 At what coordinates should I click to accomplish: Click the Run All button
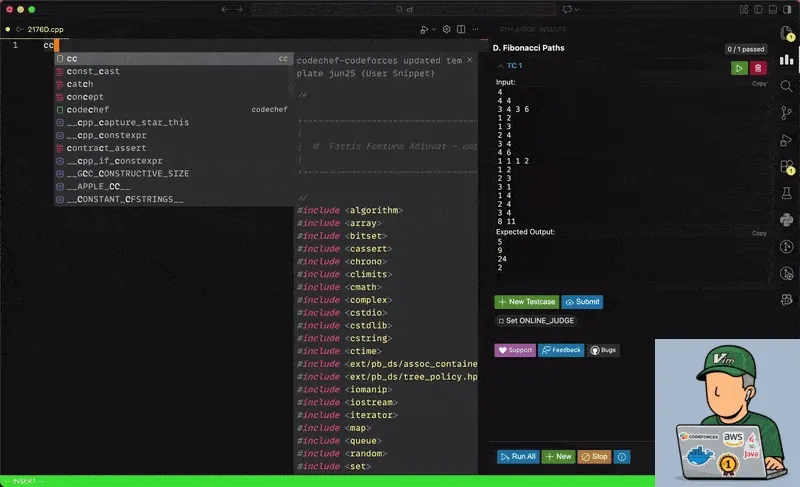pos(518,457)
